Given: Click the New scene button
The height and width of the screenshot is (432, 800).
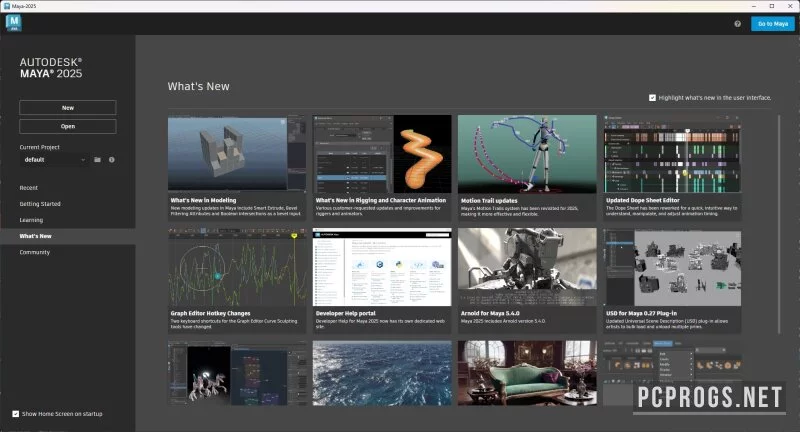Looking at the screenshot, I should (x=68, y=108).
